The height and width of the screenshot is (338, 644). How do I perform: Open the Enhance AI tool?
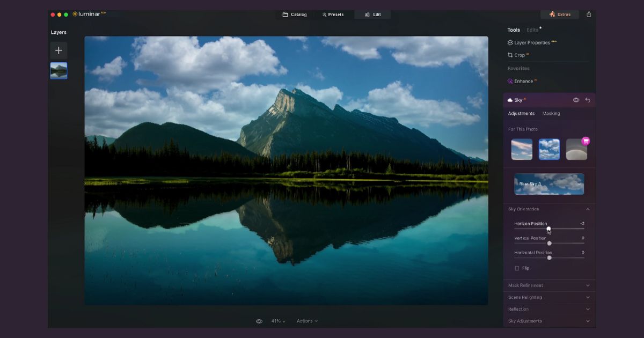pyautogui.click(x=522, y=82)
